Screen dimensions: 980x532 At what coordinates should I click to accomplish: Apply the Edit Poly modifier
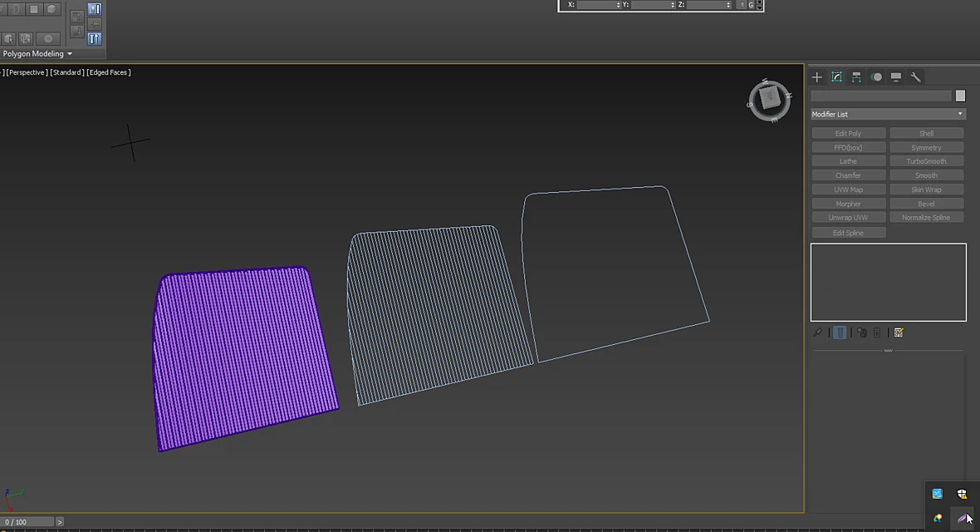pyautogui.click(x=848, y=133)
